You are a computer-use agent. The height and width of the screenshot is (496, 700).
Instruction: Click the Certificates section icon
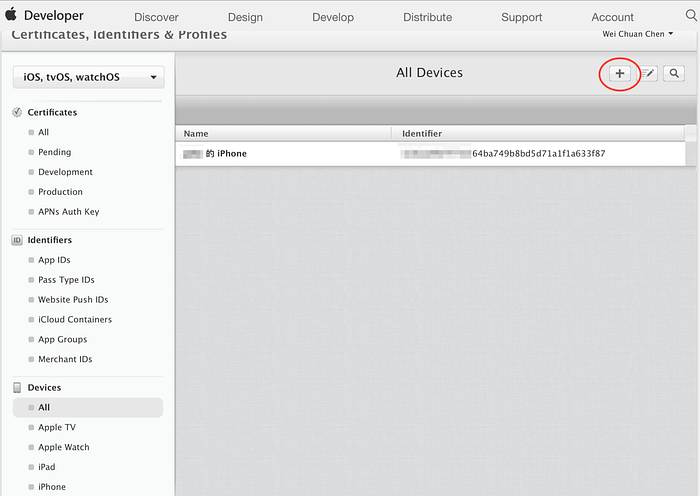click(17, 113)
